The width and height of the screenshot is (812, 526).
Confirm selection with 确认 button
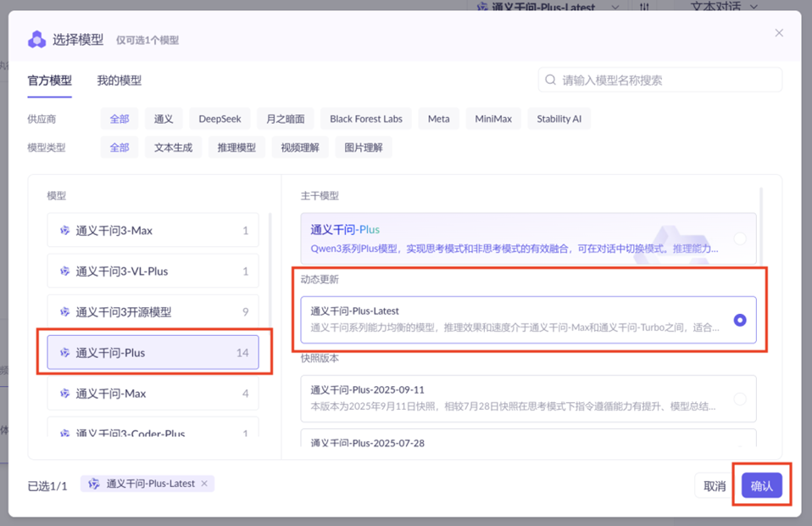pos(762,486)
